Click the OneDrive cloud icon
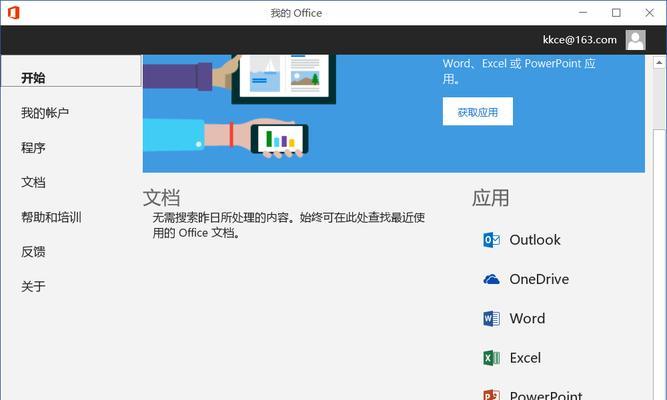Screen dimensions: 667x400 click(491, 279)
